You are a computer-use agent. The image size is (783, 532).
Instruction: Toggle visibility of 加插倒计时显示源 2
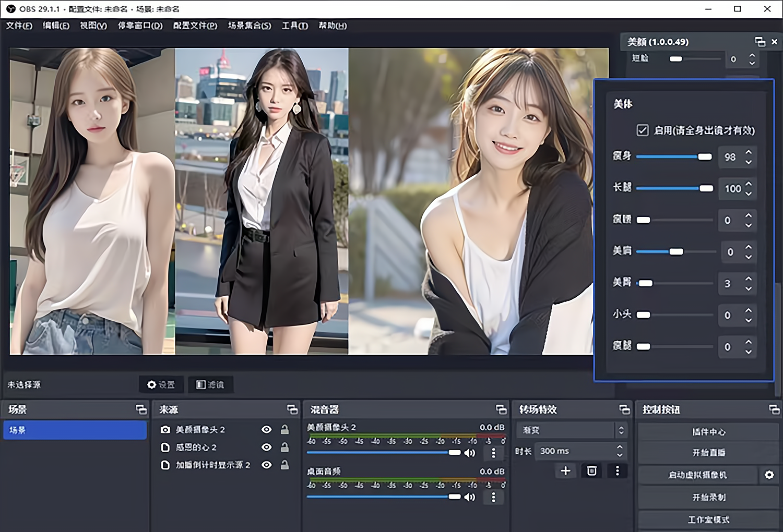266,465
